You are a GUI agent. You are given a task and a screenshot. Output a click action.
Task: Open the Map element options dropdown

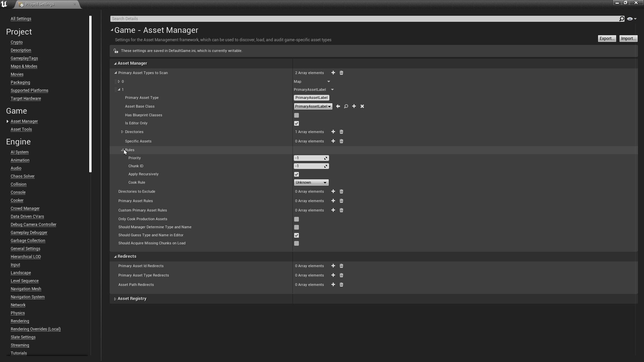[x=329, y=81]
